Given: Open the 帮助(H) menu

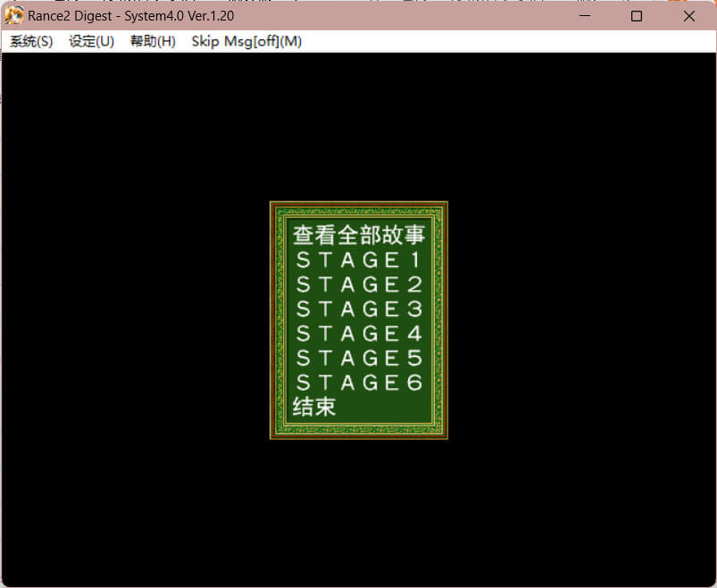Looking at the screenshot, I should [153, 42].
